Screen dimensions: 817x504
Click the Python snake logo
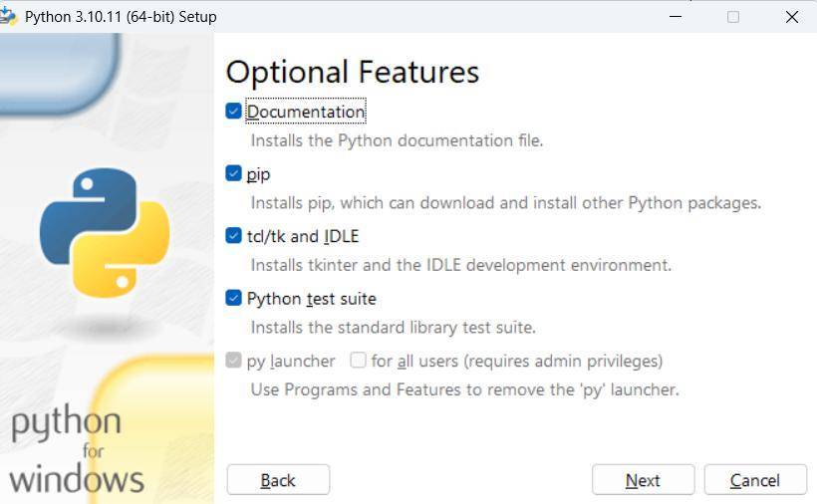point(105,232)
